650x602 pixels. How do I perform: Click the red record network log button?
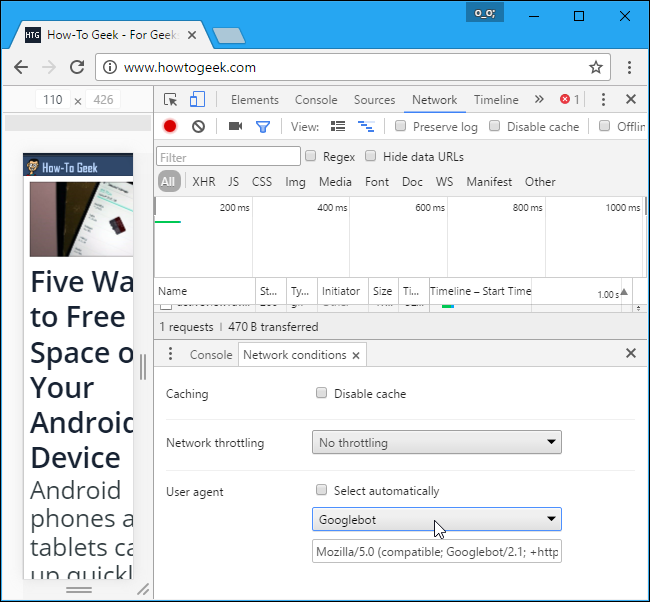pyautogui.click(x=170, y=127)
